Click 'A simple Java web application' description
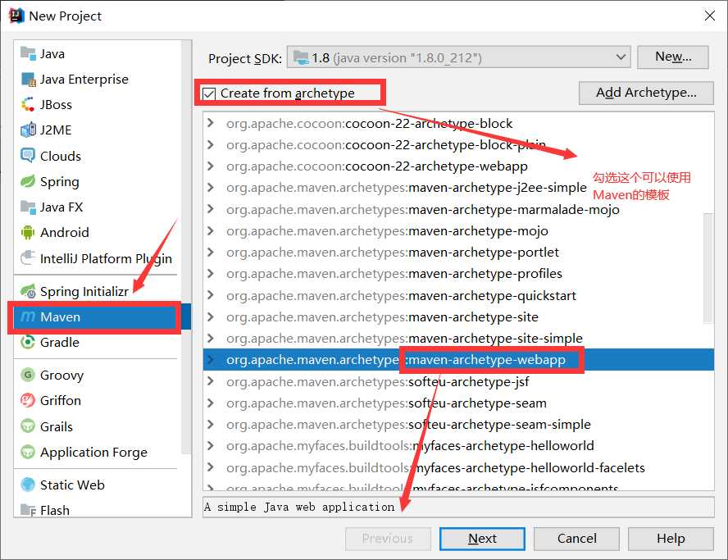The image size is (728, 560). tap(299, 507)
